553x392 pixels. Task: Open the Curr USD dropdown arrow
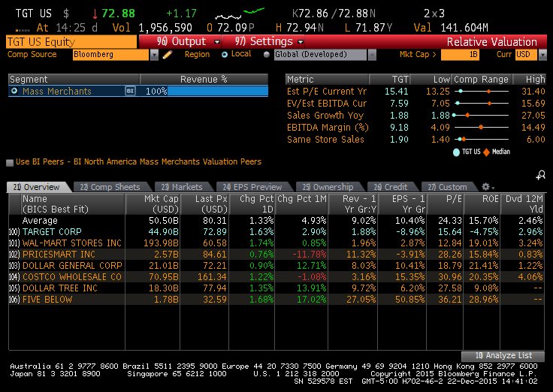(x=542, y=55)
